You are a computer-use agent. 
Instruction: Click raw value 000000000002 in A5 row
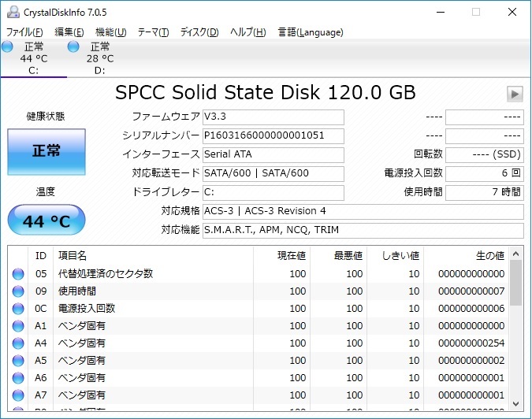[471, 361]
